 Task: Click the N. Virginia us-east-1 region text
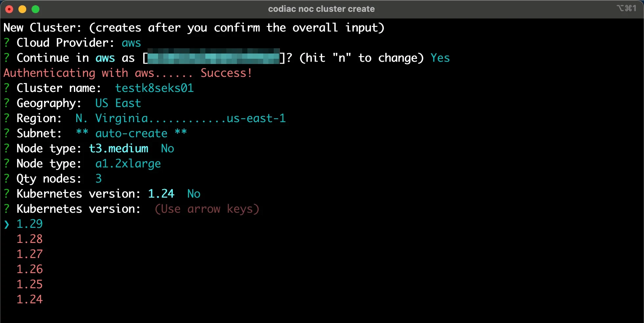[x=180, y=118]
